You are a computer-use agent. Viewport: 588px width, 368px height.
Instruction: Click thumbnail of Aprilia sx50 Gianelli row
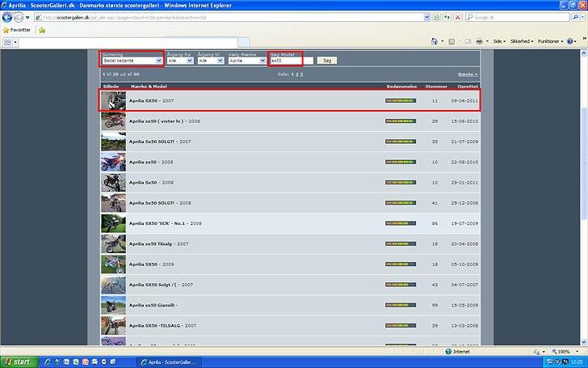coord(113,305)
